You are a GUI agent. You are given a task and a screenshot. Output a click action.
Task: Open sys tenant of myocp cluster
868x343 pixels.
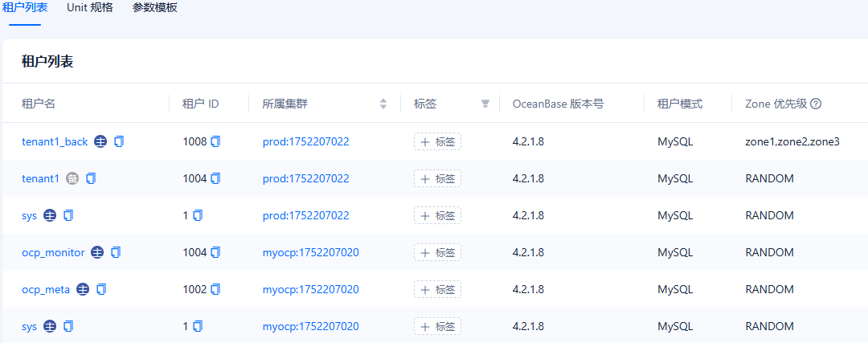pos(30,326)
